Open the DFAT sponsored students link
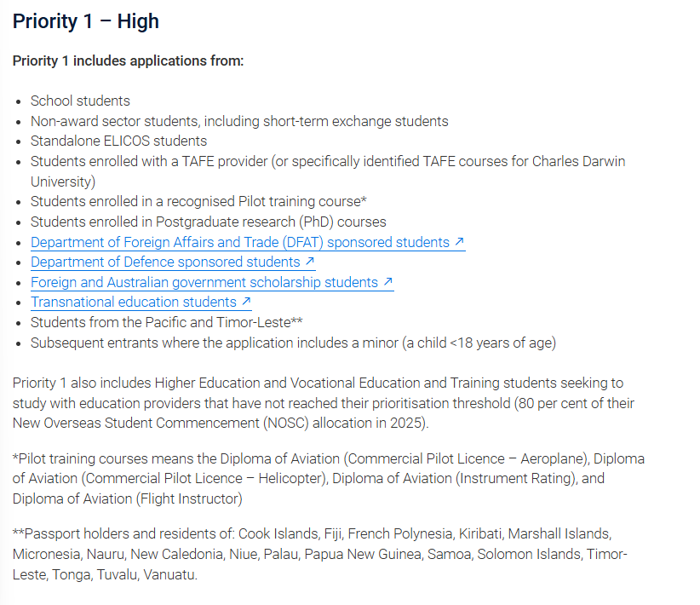This screenshot has height=605, width=700. [x=239, y=243]
